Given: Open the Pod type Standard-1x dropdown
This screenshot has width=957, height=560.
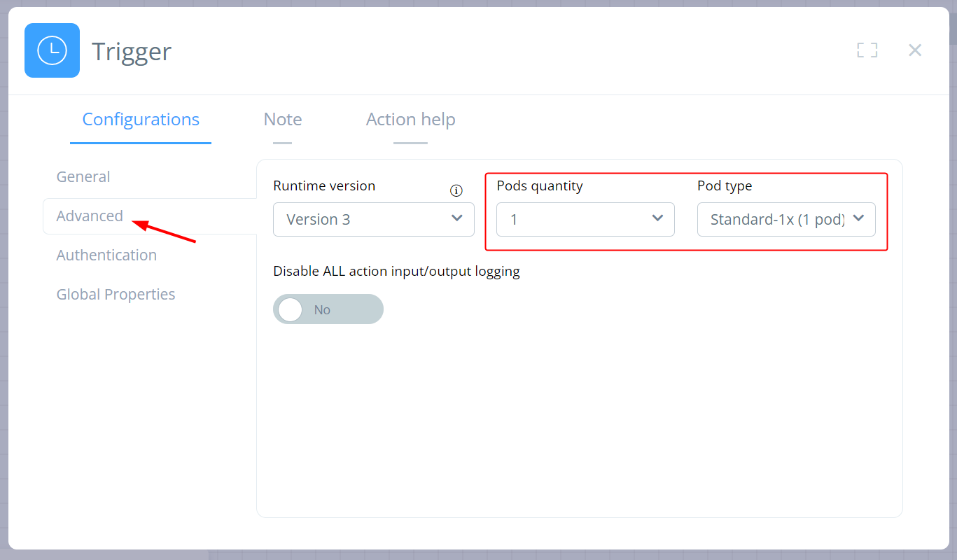Looking at the screenshot, I should click(786, 219).
